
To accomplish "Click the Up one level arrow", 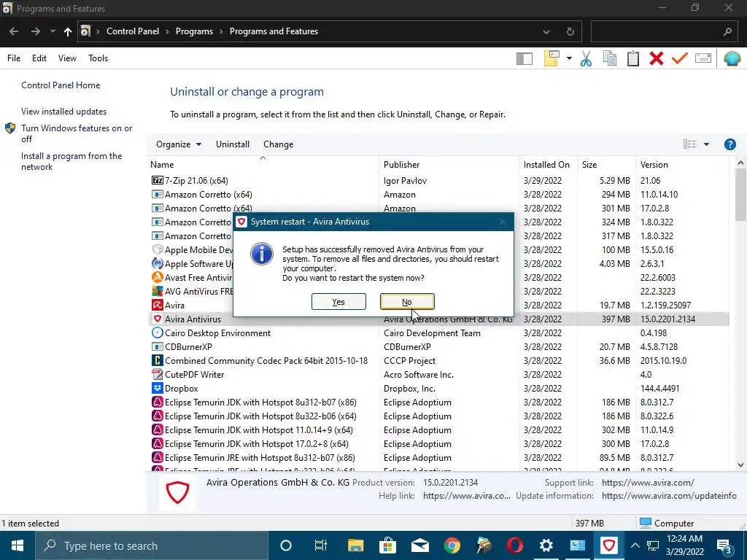I will [68, 31].
